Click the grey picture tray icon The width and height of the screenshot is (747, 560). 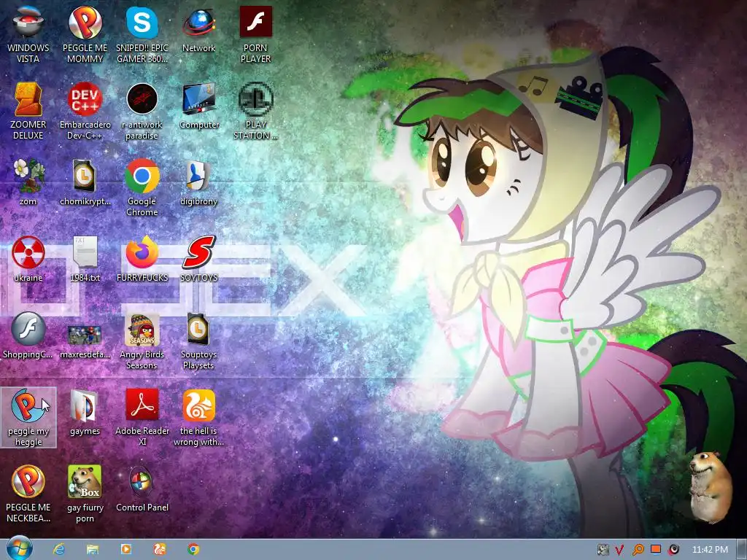click(603, 550)
